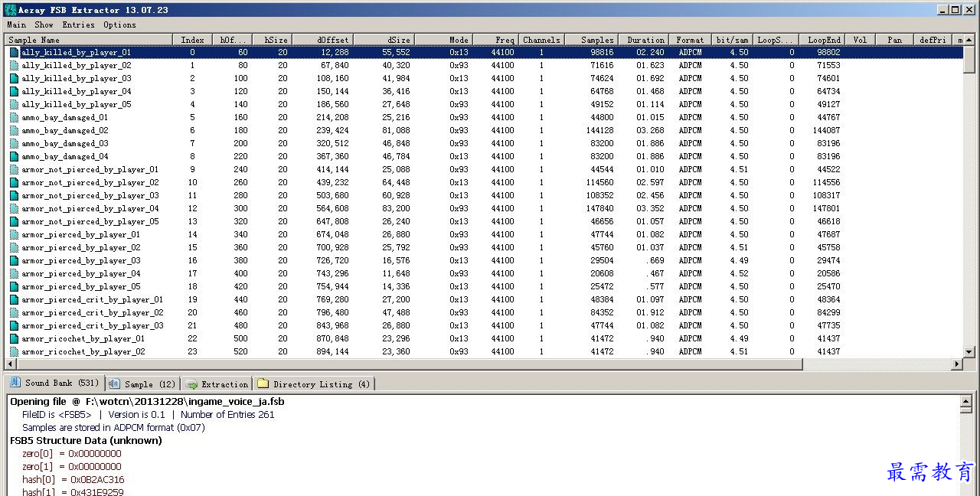Sort by Mode column header
The image size is (980, 496).
point(443,40)
